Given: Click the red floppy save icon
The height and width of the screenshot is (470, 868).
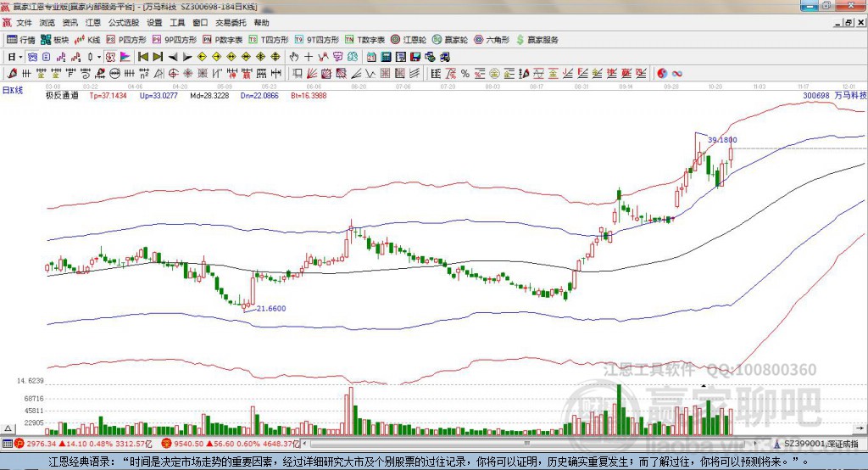Looking at the screenshot, I should [415, 57].
